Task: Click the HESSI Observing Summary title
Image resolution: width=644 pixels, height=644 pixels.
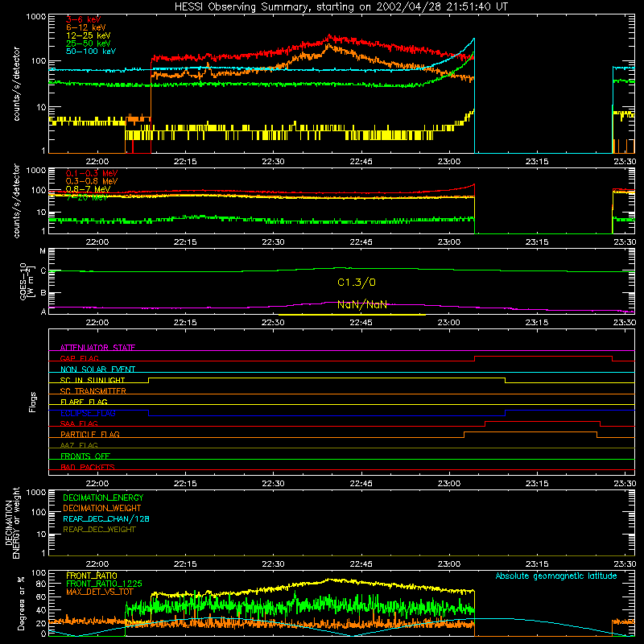Action: (341, 7)
